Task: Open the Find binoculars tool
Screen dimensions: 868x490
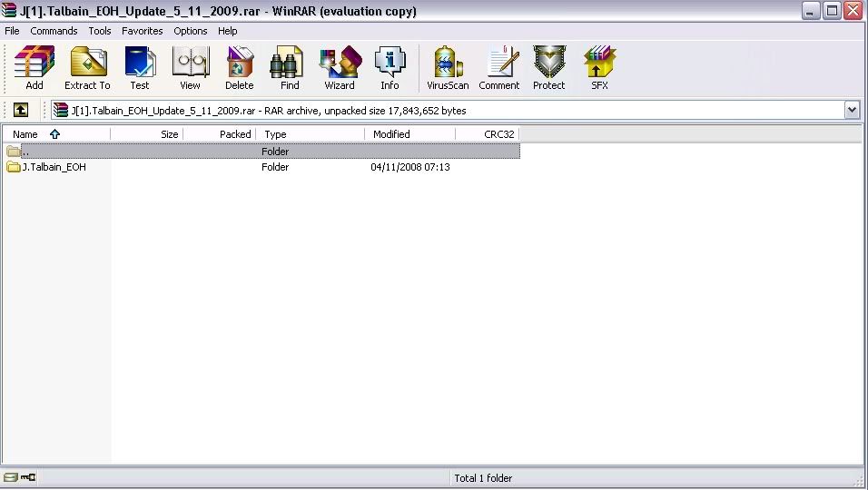Action: pos(290,69)
